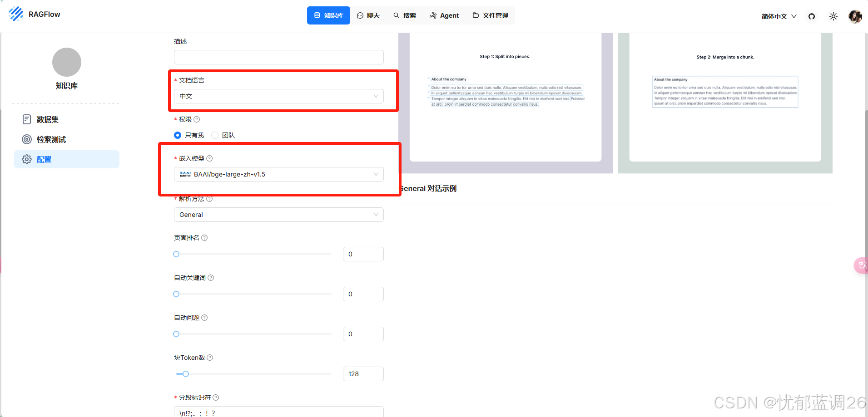Click the RAGFlow brand name text
This screenshot has height=417, width=868.
pos(45,14)
